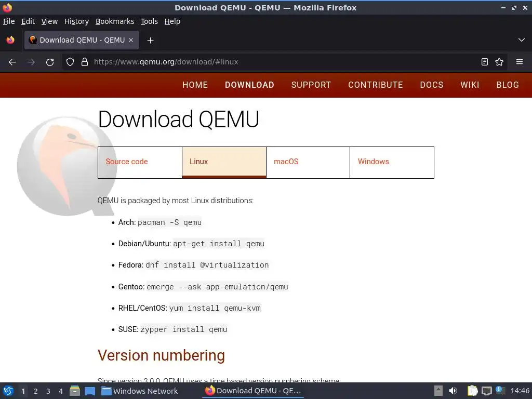Switch to the Windows download tab
This screenshot has height=399, width=532.
click(392, 163)
